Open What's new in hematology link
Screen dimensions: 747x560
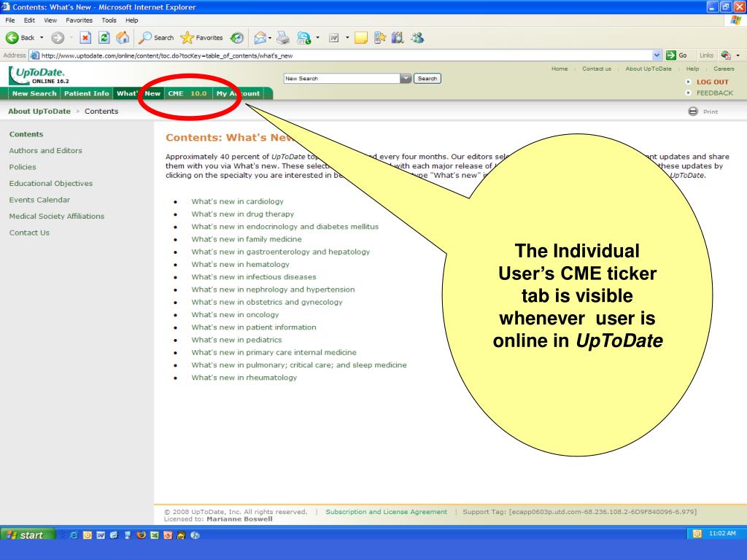click(x=240, y=264)
